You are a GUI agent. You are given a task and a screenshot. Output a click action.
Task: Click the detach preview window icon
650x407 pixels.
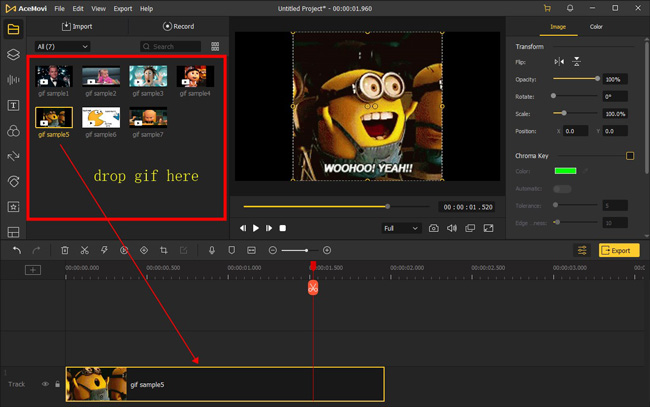(x=470, y=228)
